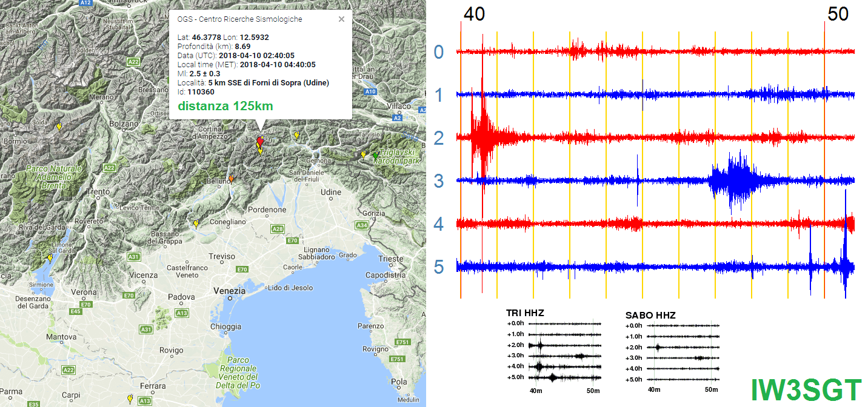This screenshot has width=868, height=407.
Task: Click the hour 1 row label
Action: click(439, 95)
